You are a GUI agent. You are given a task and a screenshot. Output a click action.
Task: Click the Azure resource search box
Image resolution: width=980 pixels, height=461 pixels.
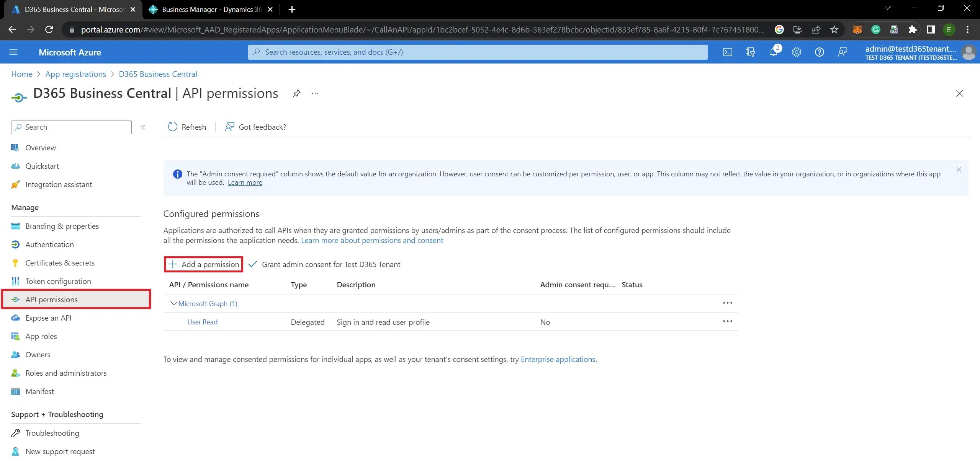tap(477, 52)
